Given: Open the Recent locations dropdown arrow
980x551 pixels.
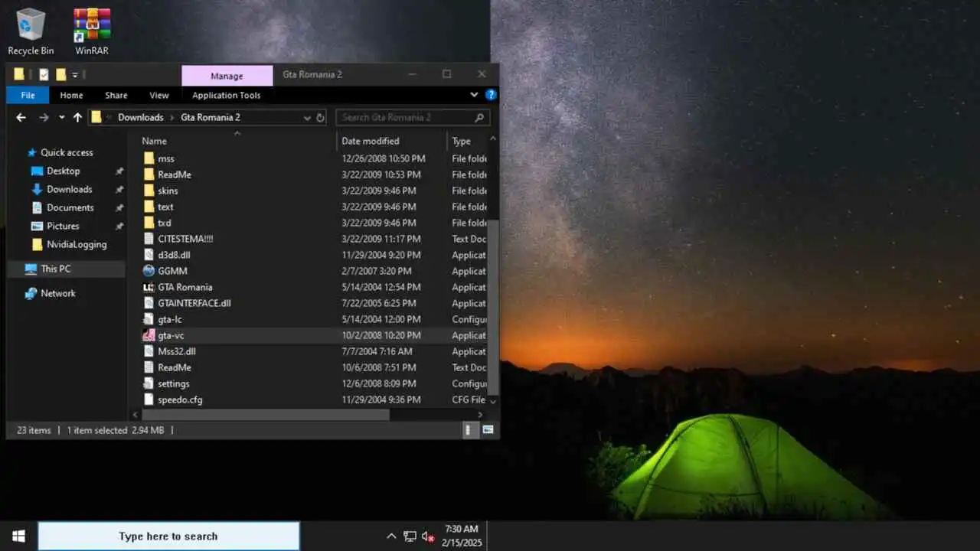Looking at the screenshot, I should (x=61, y=117).
